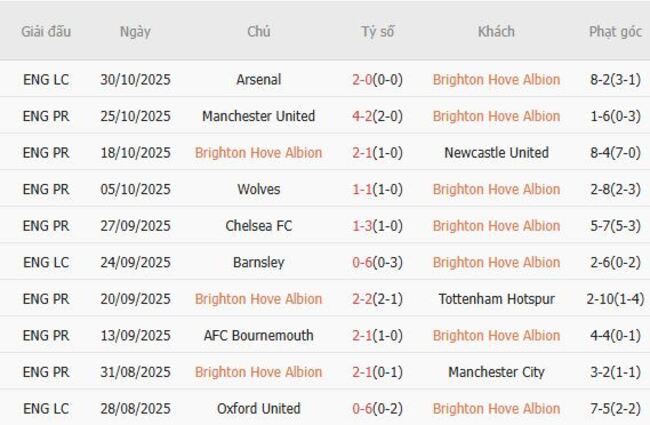Click the "Giải đấu" column header
Image resolution: width=650 pixels, height=425 pixels.
46,32
